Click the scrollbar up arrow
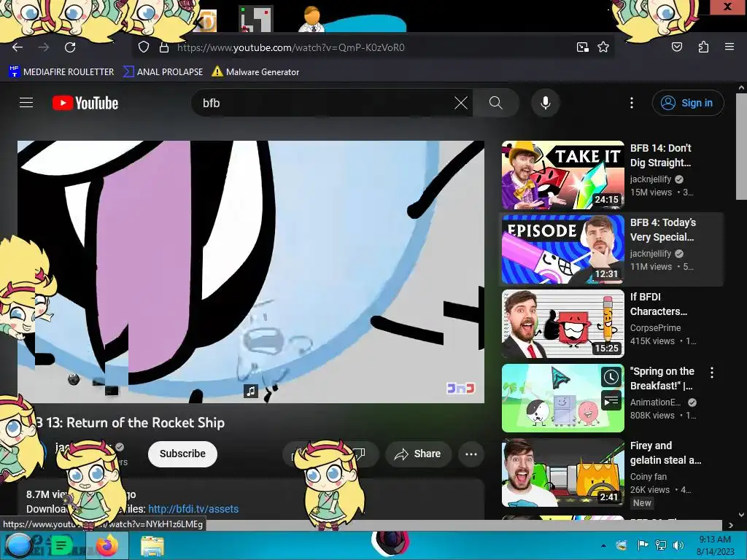 [741, 87]
